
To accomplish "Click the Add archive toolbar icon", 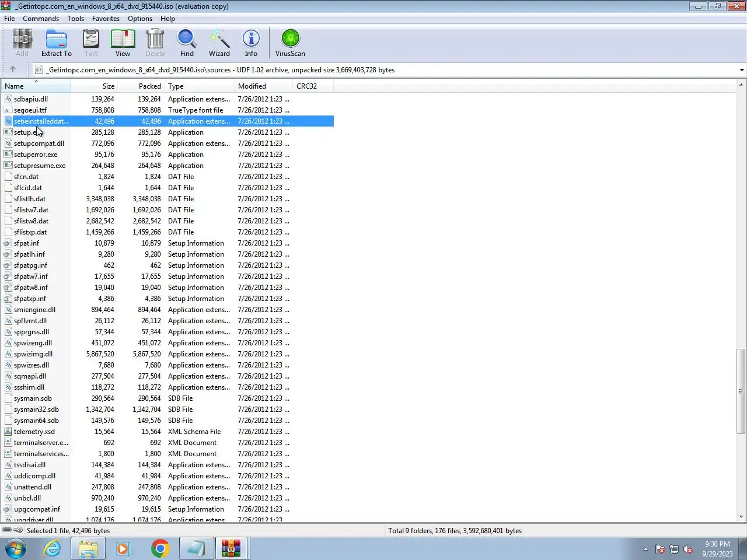I will point(22,43).
